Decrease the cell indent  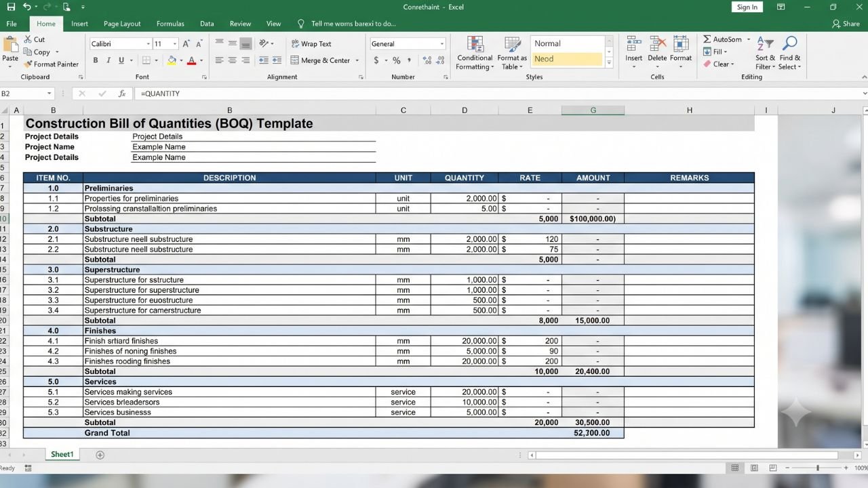[264, 60]
